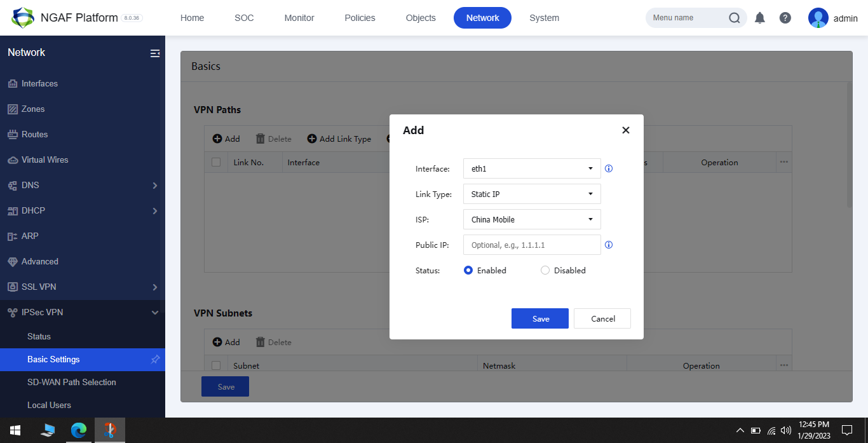Click the notification bell icon

click(x=759, y=17)
